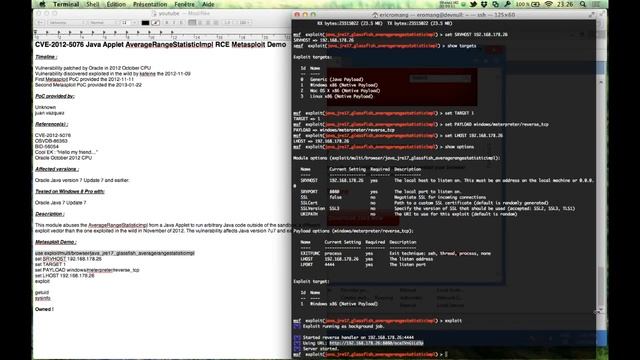Screen dimensions: 640x360
Task: Click the 'Owned !' line in document
Action: point(44,309)
